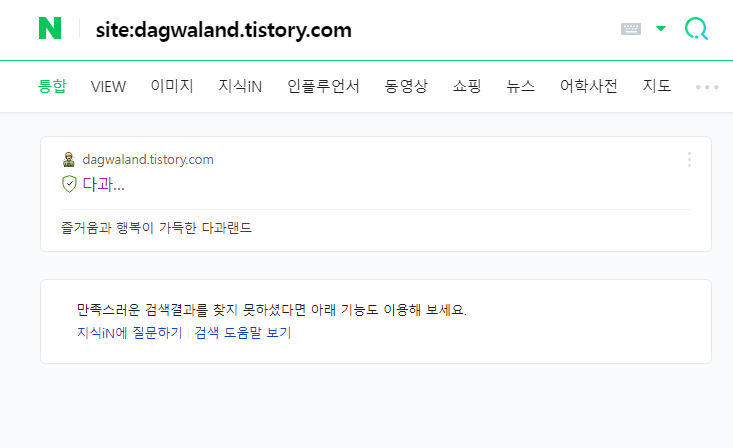Click the 즐거움과 행복이 가득한 다과랜드 description
Screen dimensions: 733x448
coord(156,228)
